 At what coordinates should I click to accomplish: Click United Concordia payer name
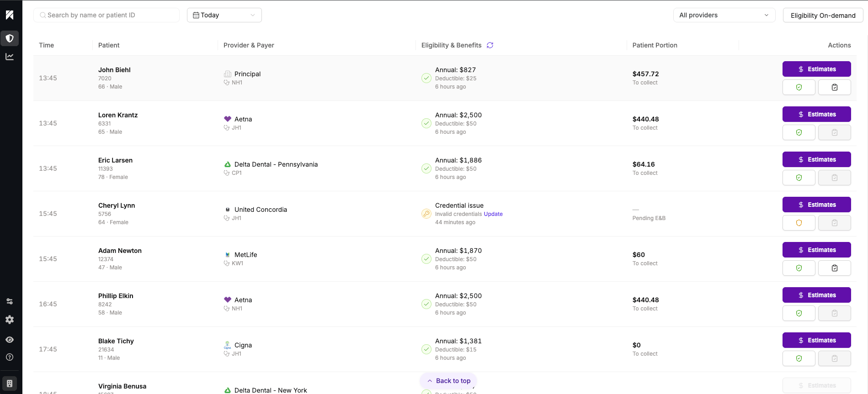261,210
